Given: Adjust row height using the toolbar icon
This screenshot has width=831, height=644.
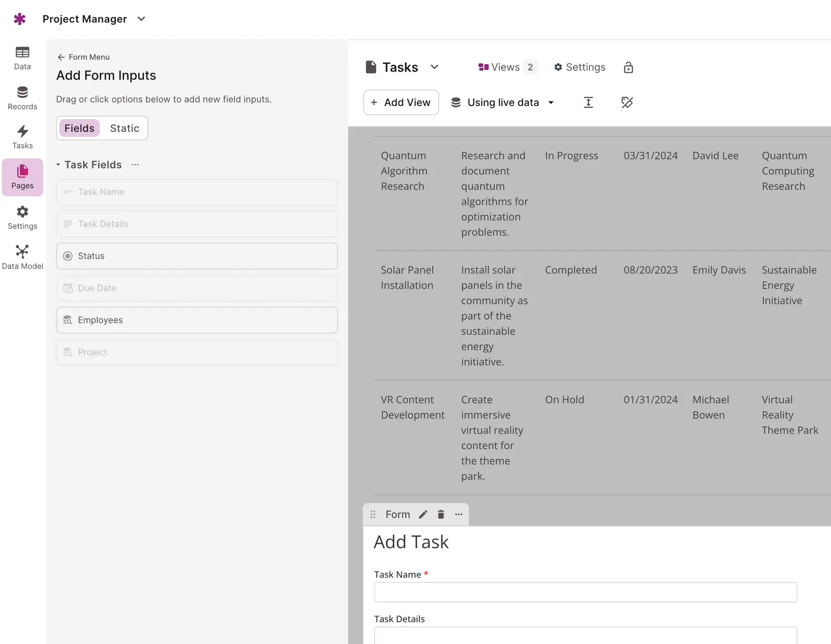Looking at the screenshot, I should pyautogui.click(x=588, y=103).
